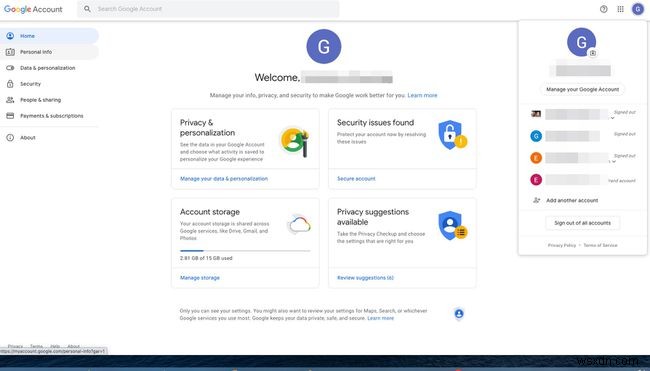
Task: Open the Google apps grid icon
Action: tap(621, 9)
